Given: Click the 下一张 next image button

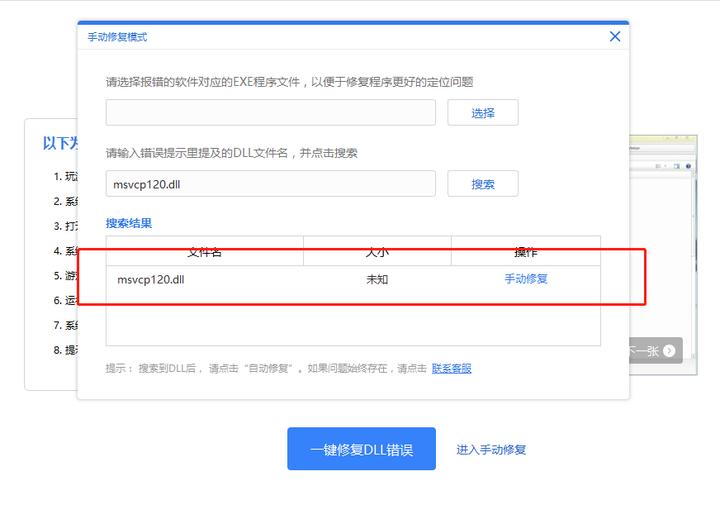Looking at the screenshot, I should [656, 351].
